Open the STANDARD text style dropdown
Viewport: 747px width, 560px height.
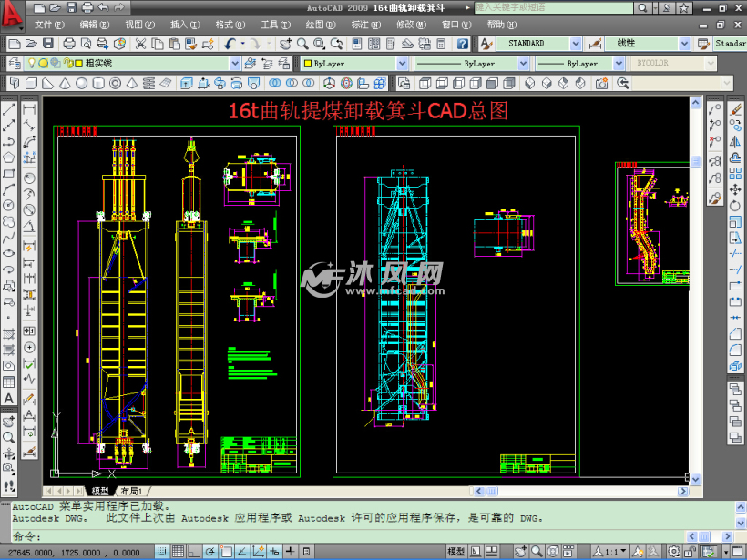(x=575, y=43)
